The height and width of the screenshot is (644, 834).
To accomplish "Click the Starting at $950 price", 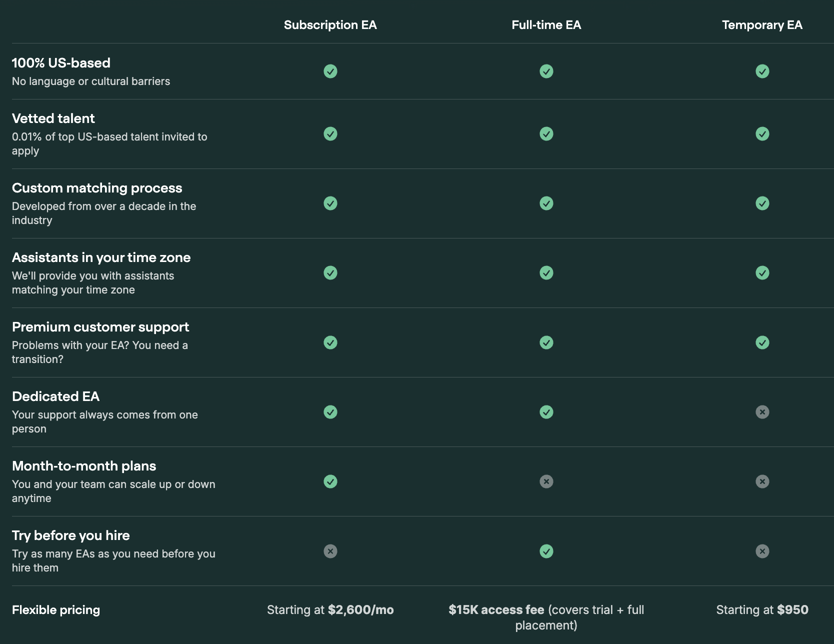I will 762,610.
